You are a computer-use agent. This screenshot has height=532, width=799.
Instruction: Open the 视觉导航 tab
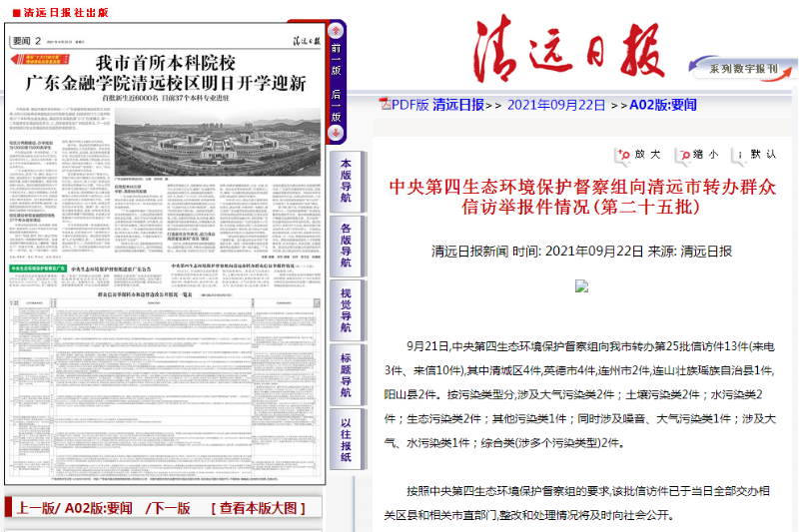[346, 310]
